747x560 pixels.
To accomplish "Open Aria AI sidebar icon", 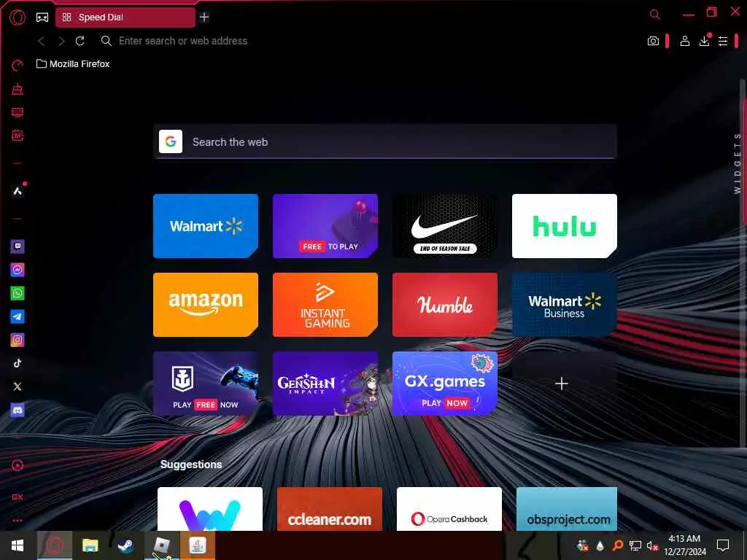I will point(18,191).
